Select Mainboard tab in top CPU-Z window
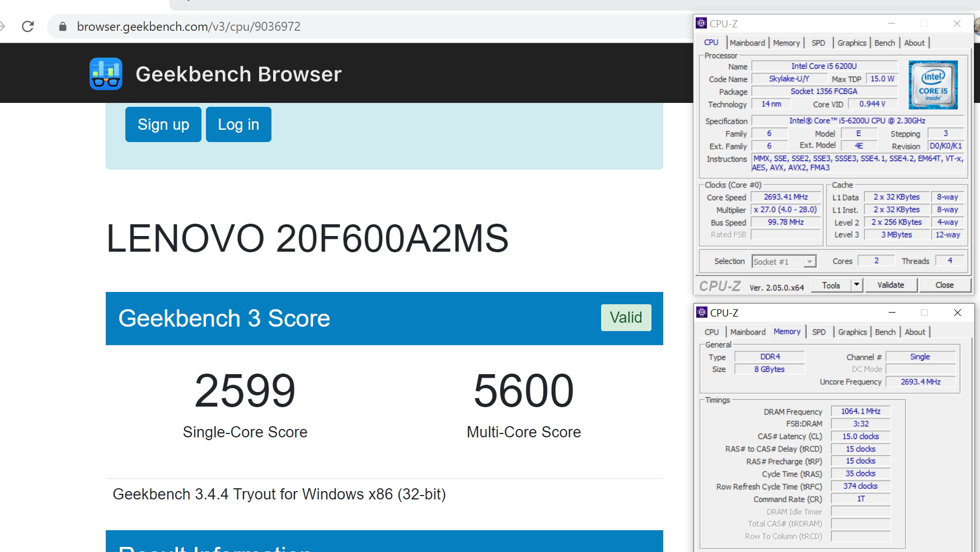The width and height of the screenshot is (980, 552). coord(747,43)
